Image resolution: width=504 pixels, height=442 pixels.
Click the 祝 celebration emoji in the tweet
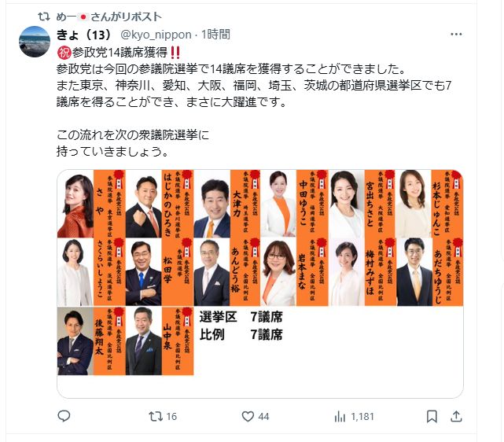pyautogui.click(x=64, y=53)
